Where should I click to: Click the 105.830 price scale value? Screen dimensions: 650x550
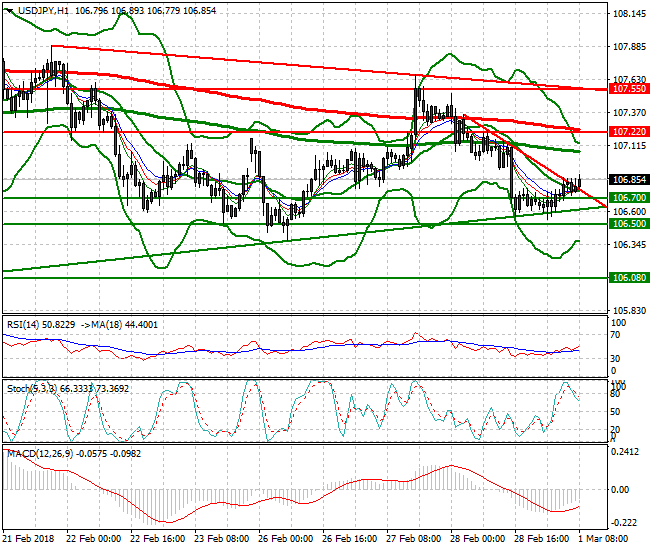pos(629,310)
